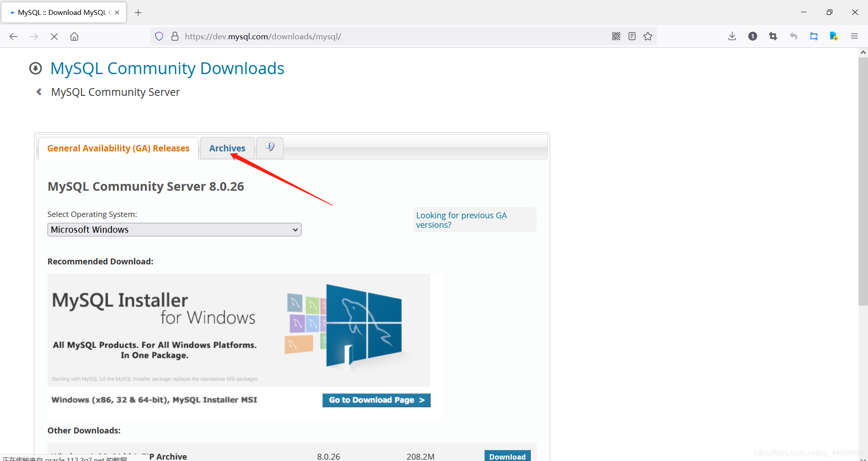Click Download button for the ZIP Archive
Viewport: 868px width, 461px height.
(507, 456)
